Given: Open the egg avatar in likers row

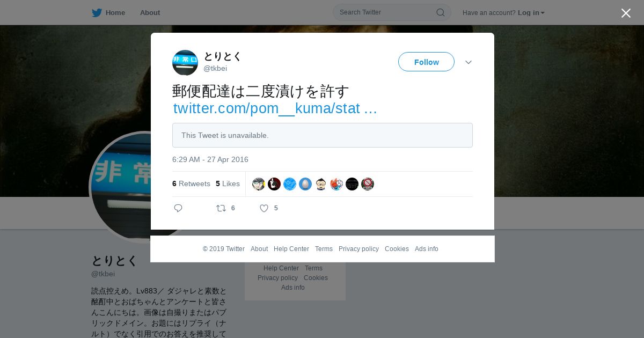Looking at the screenshot, I should coord(305,184).
